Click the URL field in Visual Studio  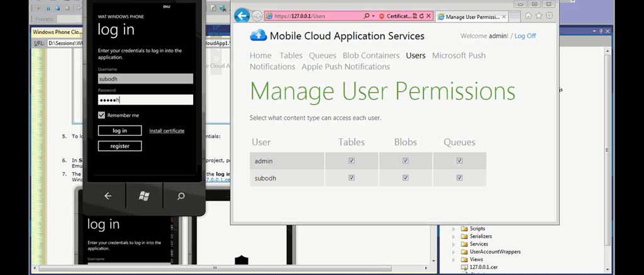(x=65, y=43)
